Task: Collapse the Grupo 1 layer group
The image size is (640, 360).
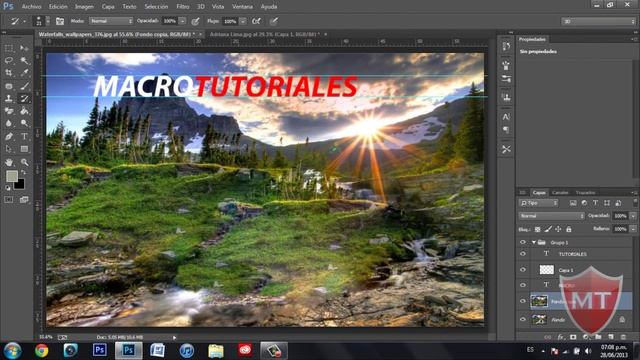Action: tap(533, 242)
